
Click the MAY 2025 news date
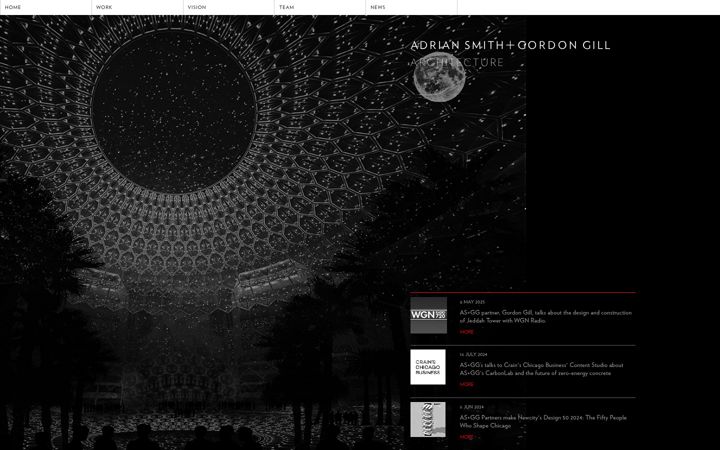coord(472,302)
